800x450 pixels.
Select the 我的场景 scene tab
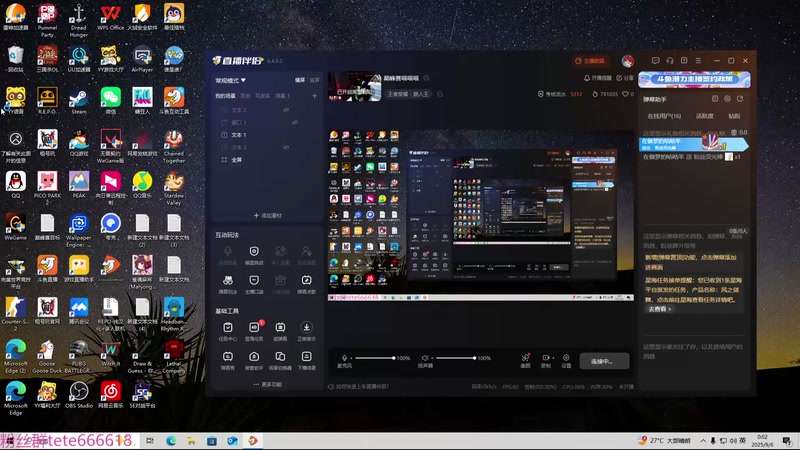225,95
